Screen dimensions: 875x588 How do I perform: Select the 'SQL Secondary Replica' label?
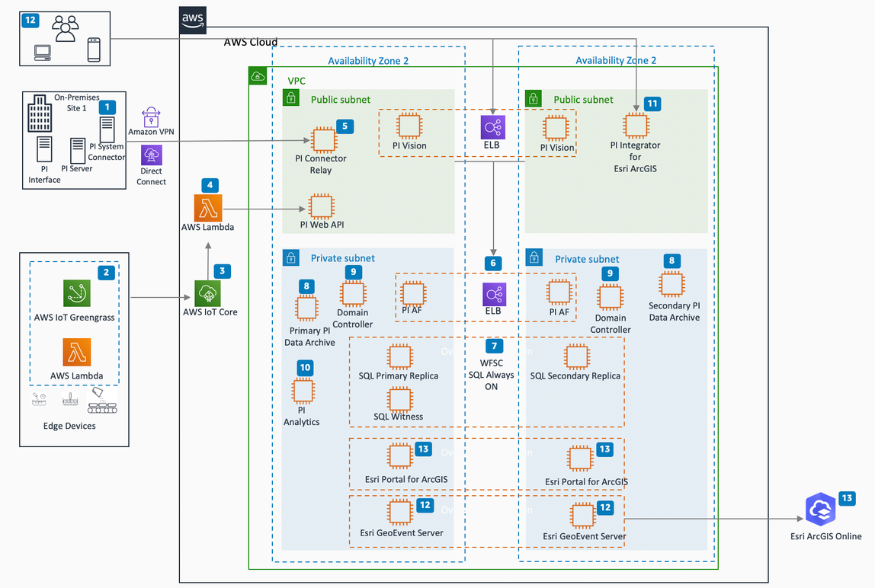click(x=575, y=376)
